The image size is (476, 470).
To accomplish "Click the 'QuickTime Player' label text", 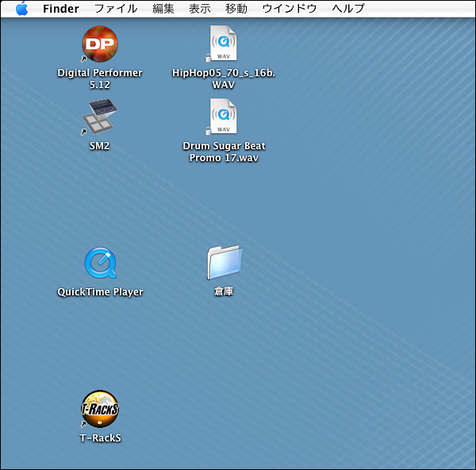I will [100, 292].
